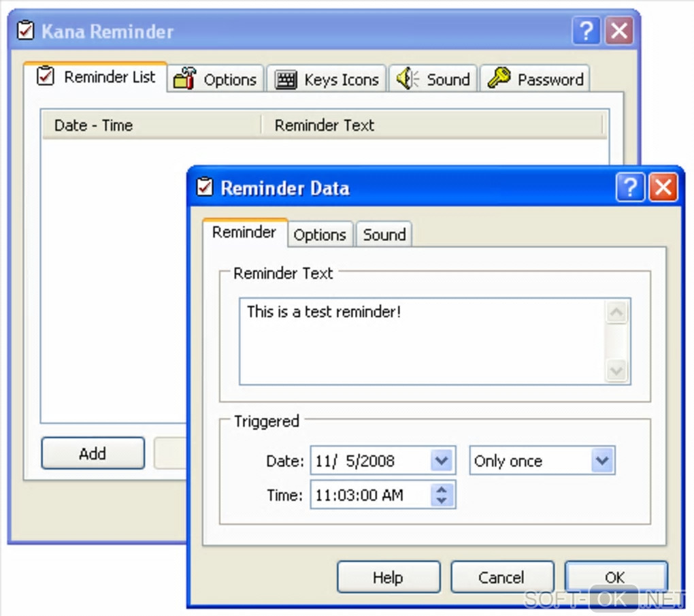Open the Date picker dropdown arrow
This screenshot has width=694, height=616.
[442, 461]
